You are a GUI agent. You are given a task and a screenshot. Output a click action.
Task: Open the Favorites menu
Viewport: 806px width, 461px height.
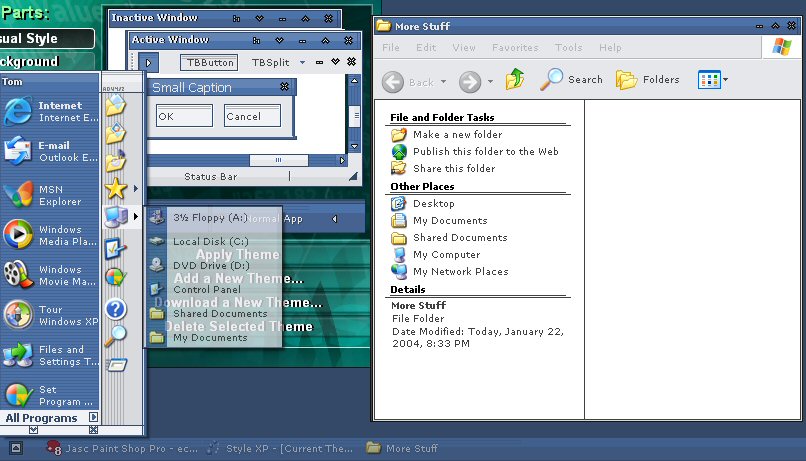point(515,47)
